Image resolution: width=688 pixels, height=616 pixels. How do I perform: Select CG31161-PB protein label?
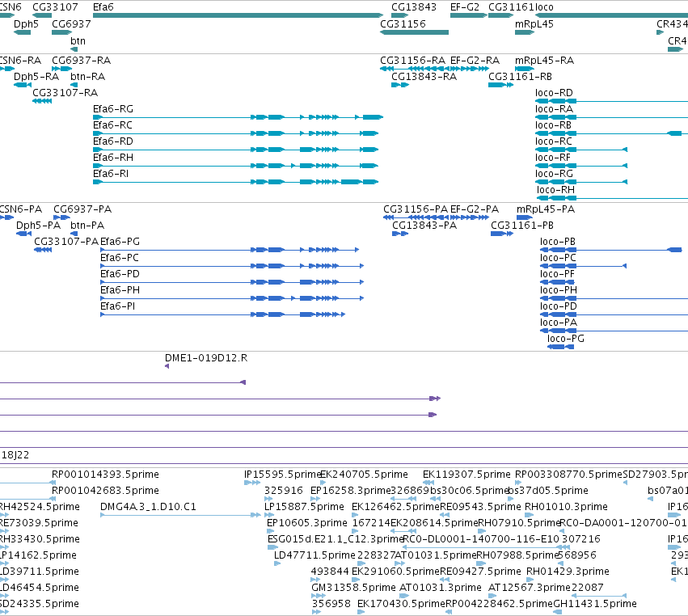click(x=522, y=225)
